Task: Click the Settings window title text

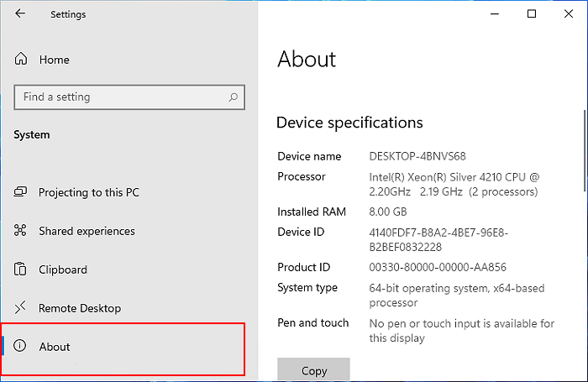Action: [x=68, y=14]
